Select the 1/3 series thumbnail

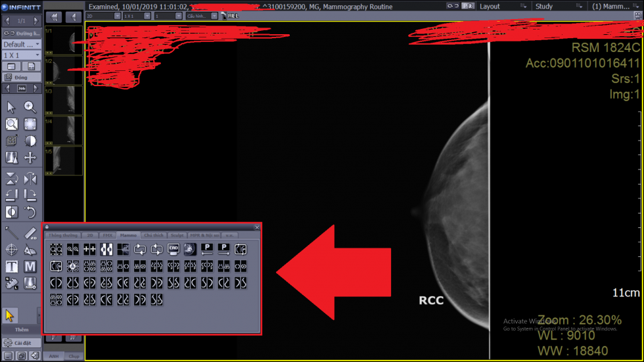(64, 101)
